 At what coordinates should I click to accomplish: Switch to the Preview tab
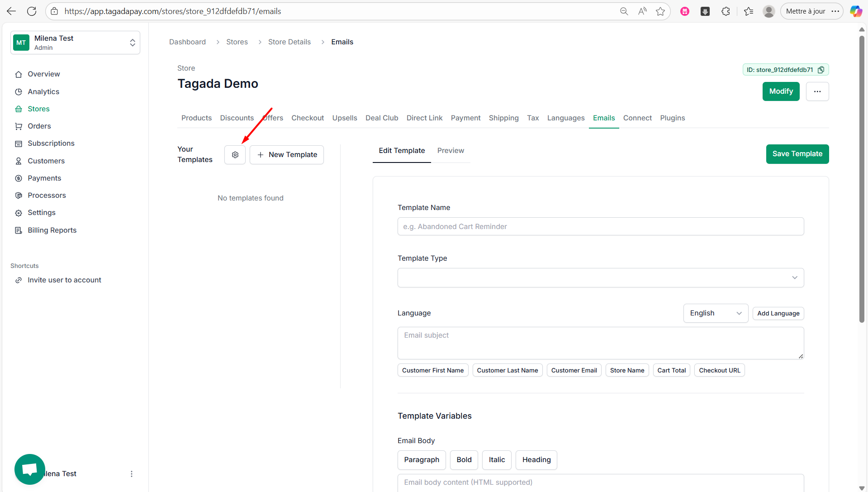click(x=450, y=151)
